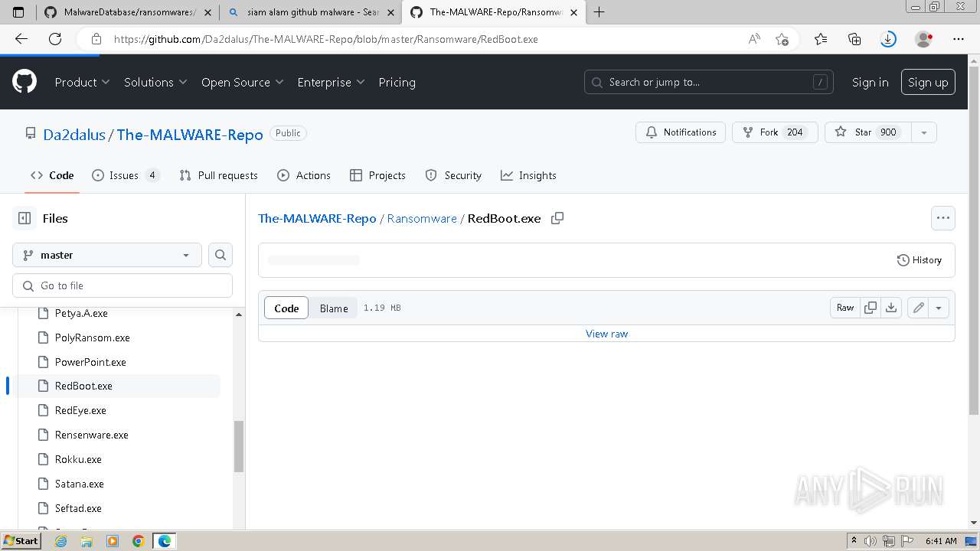
Task: Click the Sign up button
Action: pos(928,82)
